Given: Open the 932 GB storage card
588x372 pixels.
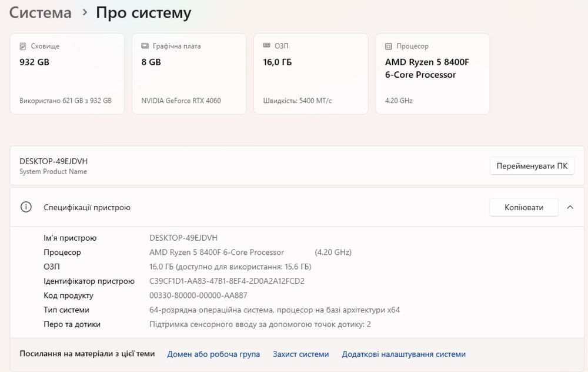Looking at the screenshot, I should point(66,74).
